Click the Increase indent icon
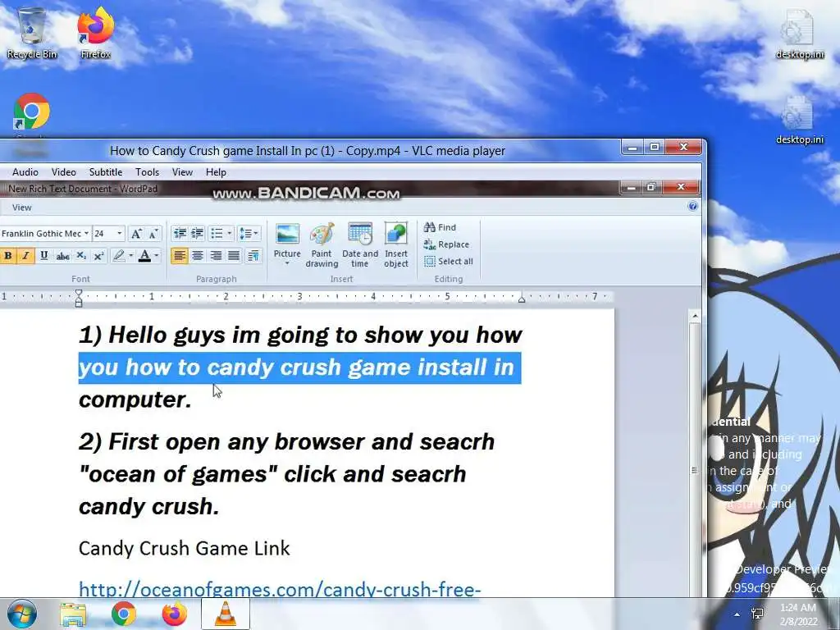The height and width of the screenshot is (630, 840). (x=198, y=234)
